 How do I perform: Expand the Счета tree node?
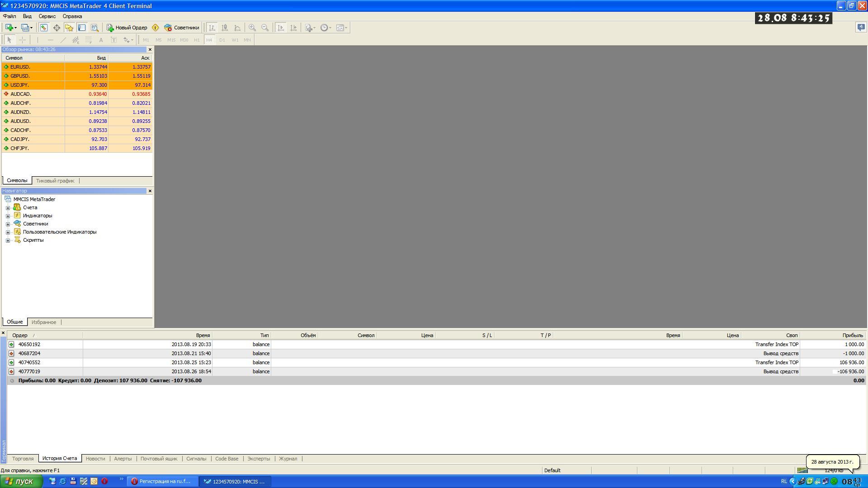coord(8,208)
